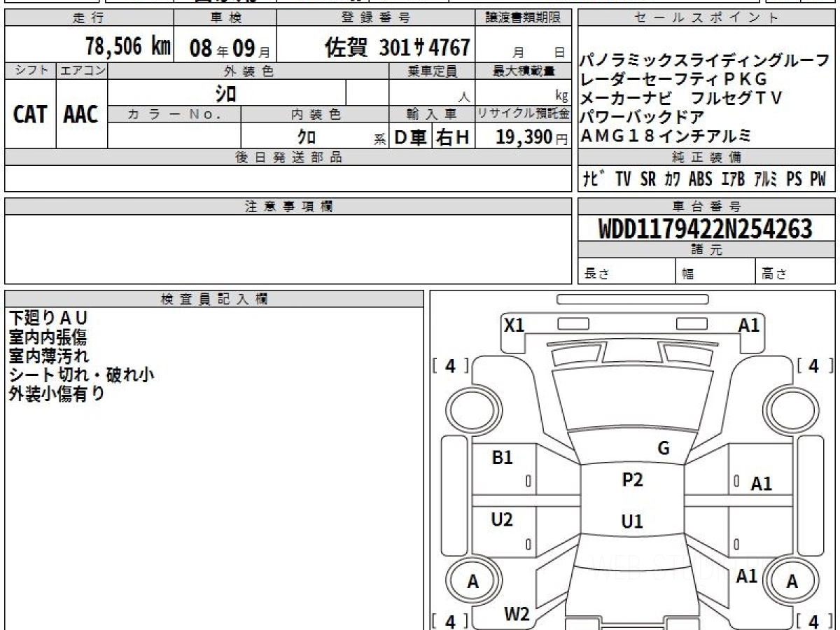Click the 長さ dimension cell
The height and width of the screenshot is (630, 840).
point(626,272)
